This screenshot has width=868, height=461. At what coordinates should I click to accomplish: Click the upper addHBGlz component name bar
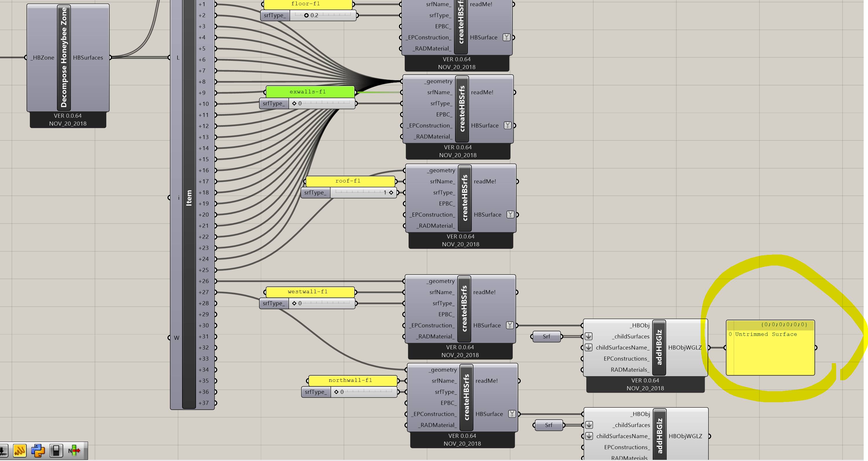(x=659, y=347)
